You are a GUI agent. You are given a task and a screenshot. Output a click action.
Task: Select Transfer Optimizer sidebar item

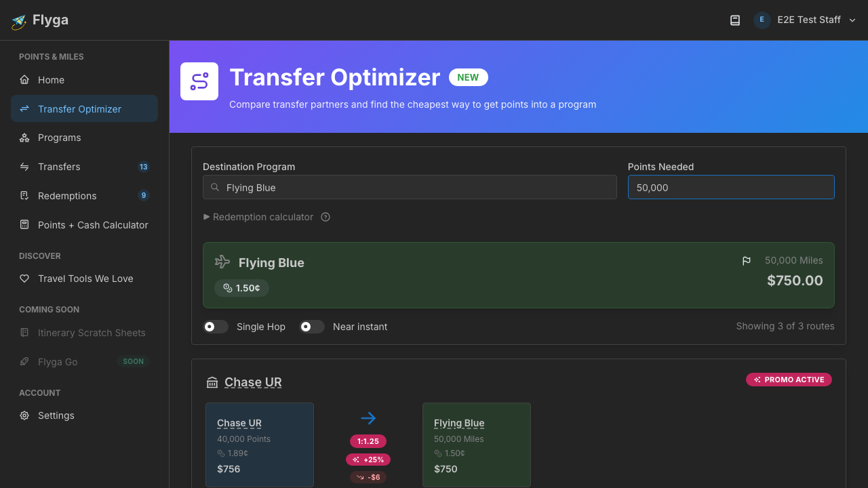point(84,108)
